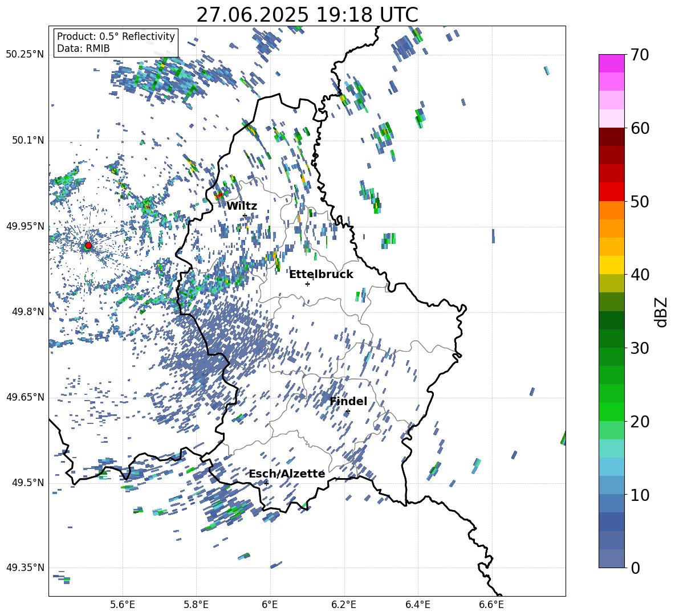This screenshot has width=675, height=616.
Task: Click the colorbar tick label 50
Action: point(640,202)
